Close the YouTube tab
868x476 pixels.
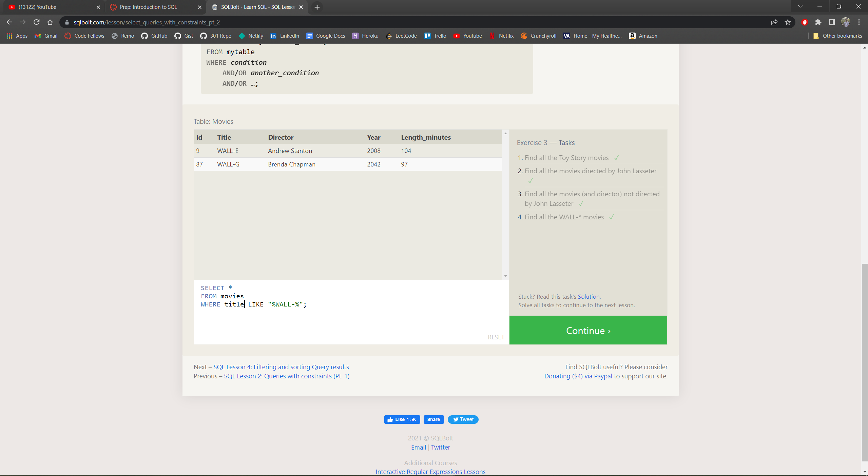[x=98, y=7]
